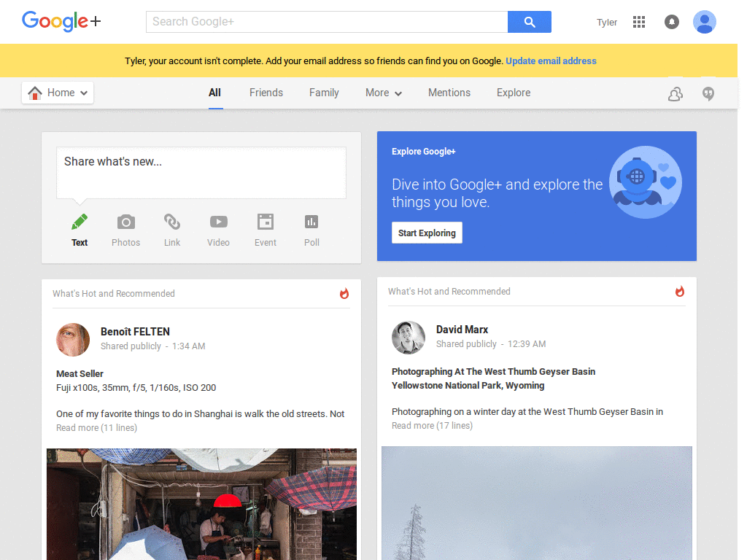Click the Start Exploring button
The height and width of the screenshot is (560, 747).
pos(427,233)
